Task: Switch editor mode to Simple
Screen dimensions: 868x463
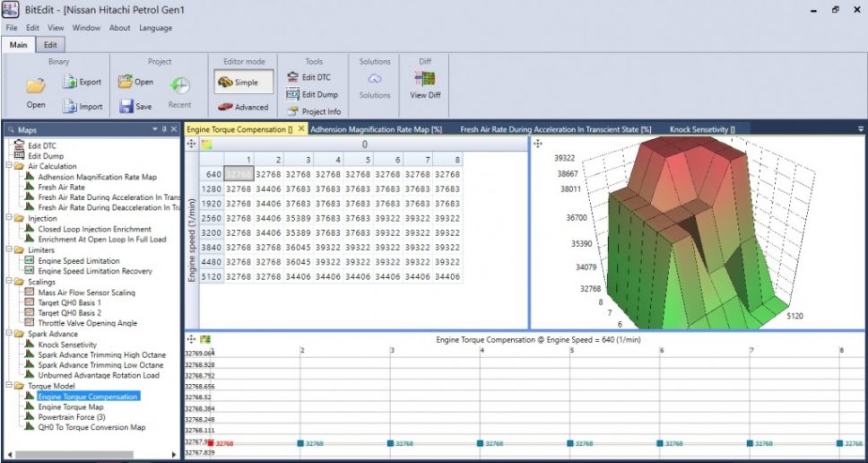Action: click(238, 83)
